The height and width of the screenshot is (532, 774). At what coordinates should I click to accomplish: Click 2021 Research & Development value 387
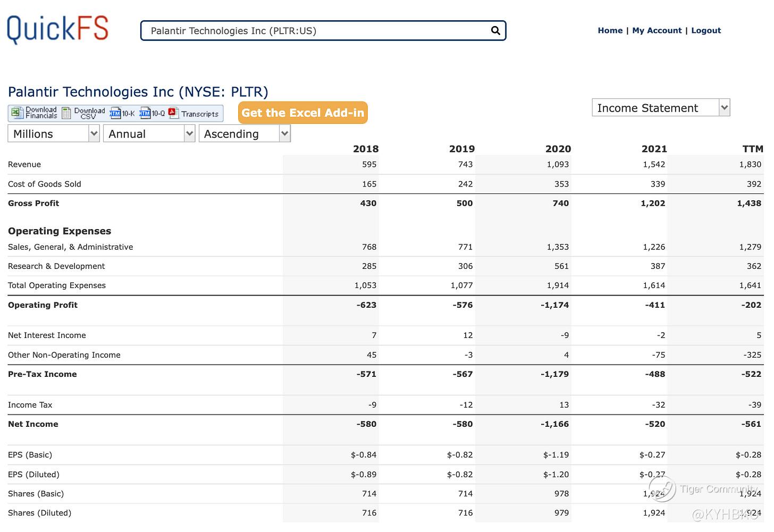pyautogui.click(x=658, y=266)
